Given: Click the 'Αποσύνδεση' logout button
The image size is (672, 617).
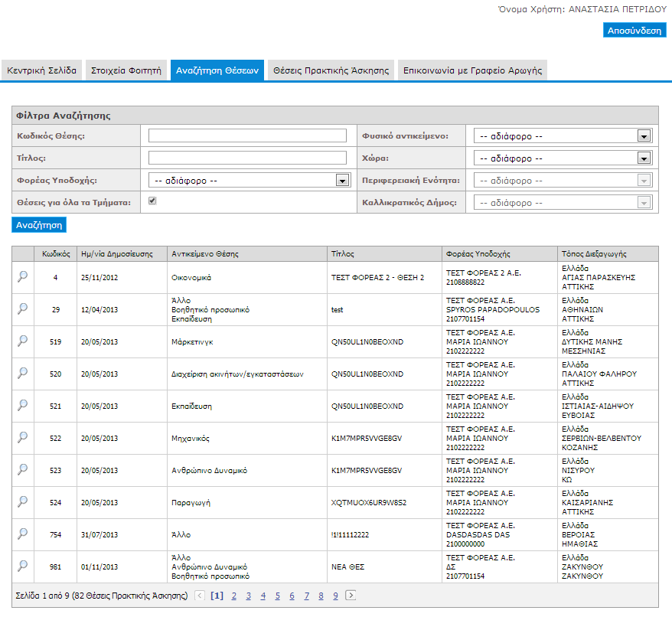Looking at the screenshot, I should click(634, 31).
